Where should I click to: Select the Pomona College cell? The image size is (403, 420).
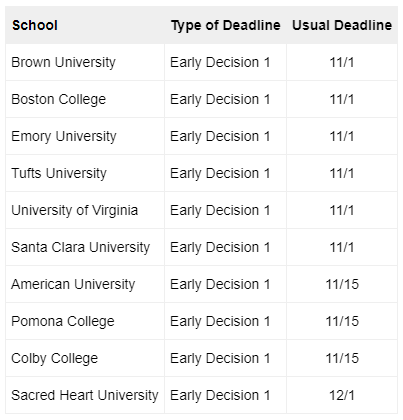(x=85, y=321)
